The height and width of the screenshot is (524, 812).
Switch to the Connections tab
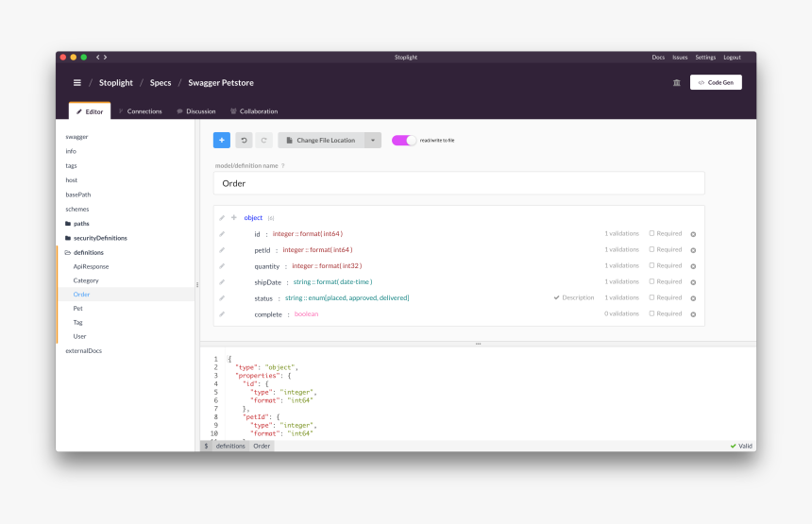click(x=141, y=111)
